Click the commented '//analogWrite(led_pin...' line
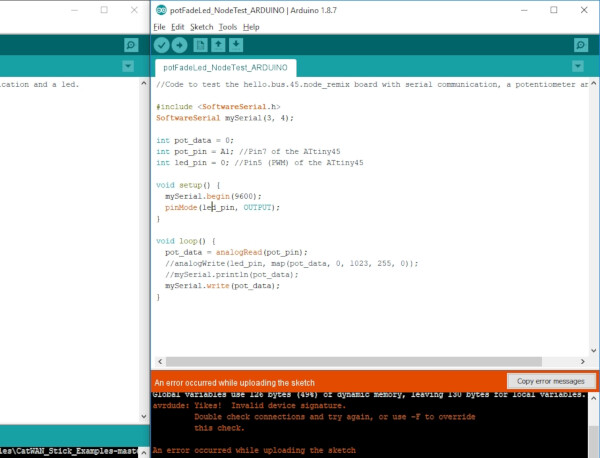Image resolution: width=600 pixels, height=458 pixels. point(292,263)
